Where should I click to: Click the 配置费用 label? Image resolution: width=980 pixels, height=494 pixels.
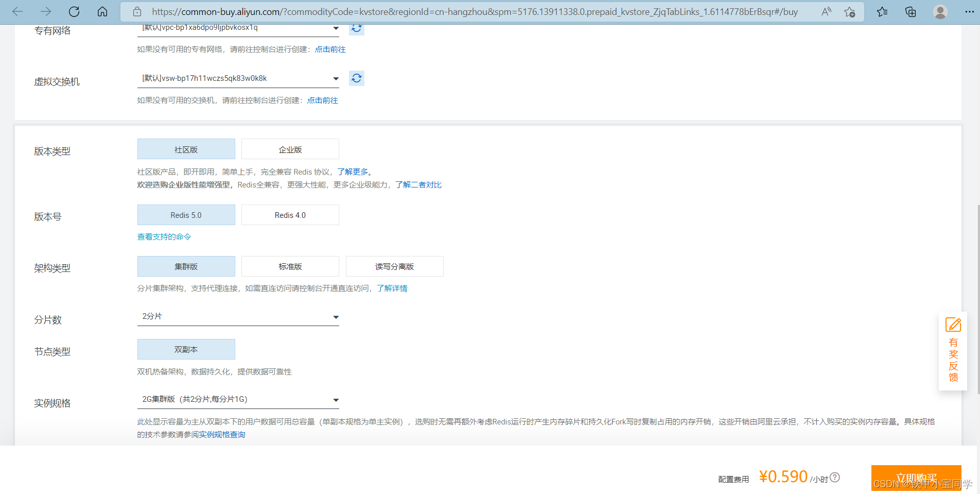[733, 479]
